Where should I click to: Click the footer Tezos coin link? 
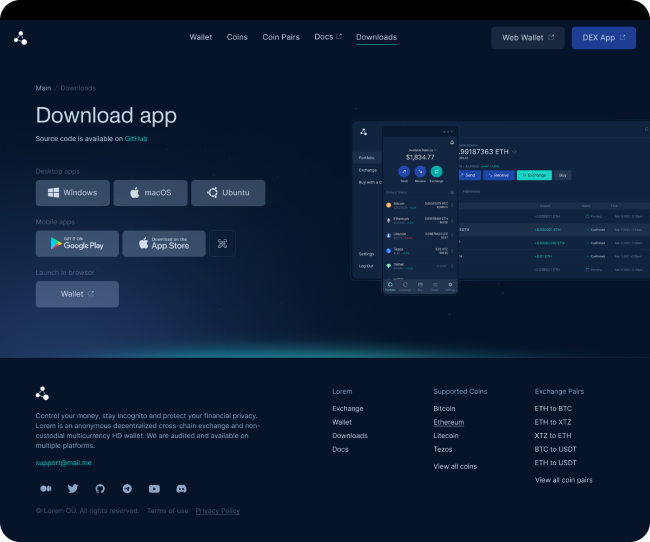click(x=443, y=449)
